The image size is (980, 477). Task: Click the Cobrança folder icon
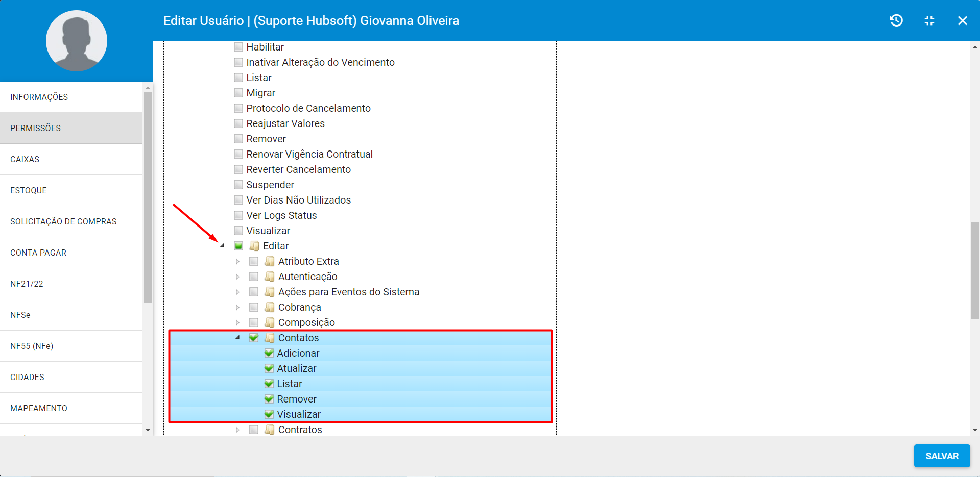270,307
